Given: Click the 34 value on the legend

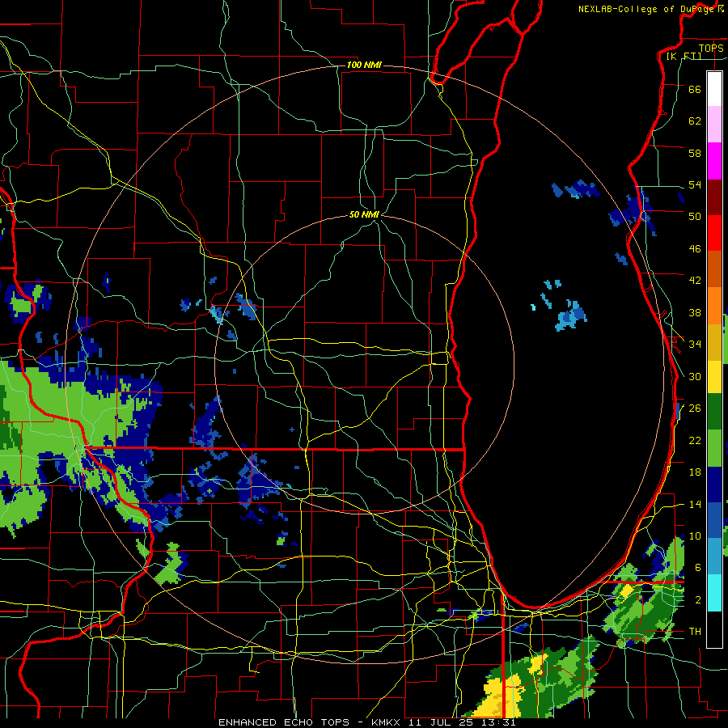Looking at the screenshot, I should [x=695, y=345].
